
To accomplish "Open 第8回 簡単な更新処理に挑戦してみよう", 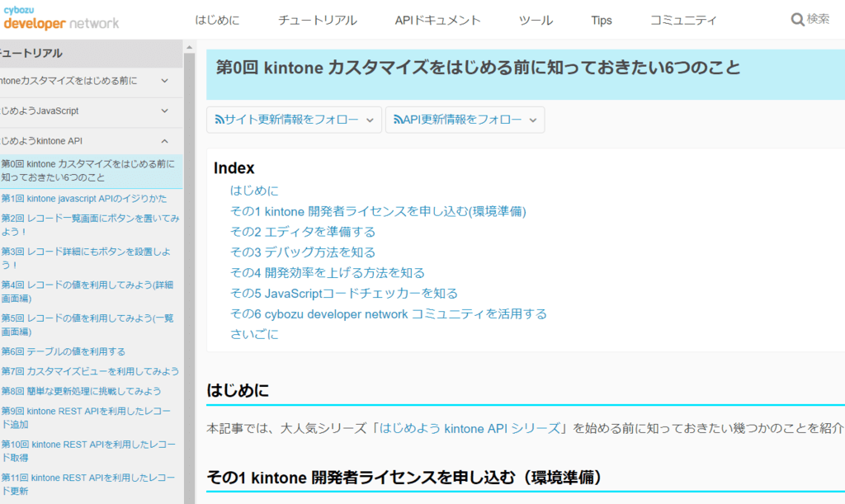I will click(81, 392).
